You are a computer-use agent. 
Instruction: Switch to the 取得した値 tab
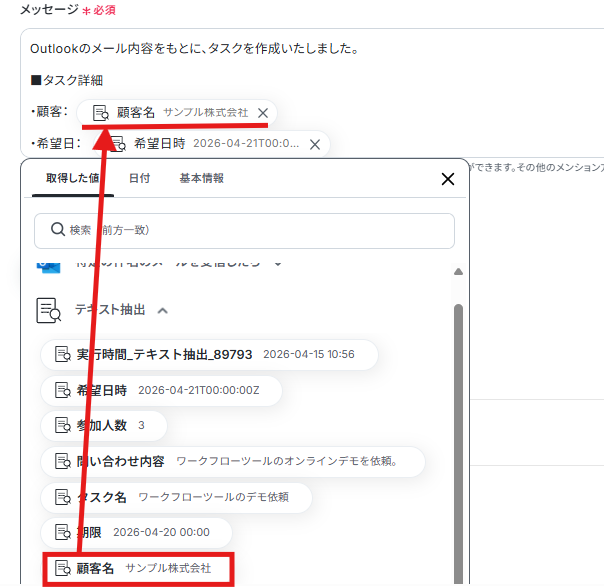coord(72,178)
